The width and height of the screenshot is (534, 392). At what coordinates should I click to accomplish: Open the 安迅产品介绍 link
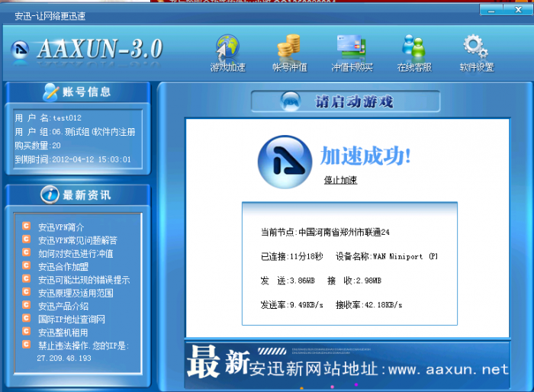(x=63, y=306)
